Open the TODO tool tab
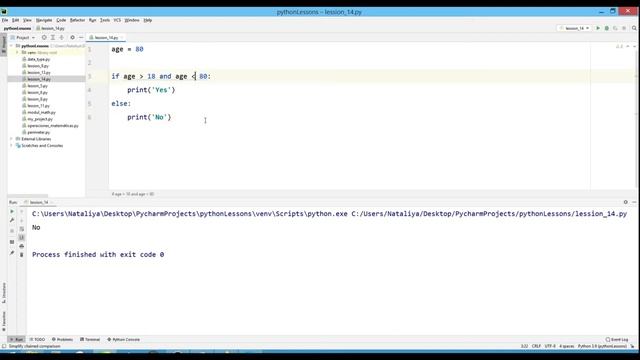Screen dimensions: 640x360 tap(37, 340)
